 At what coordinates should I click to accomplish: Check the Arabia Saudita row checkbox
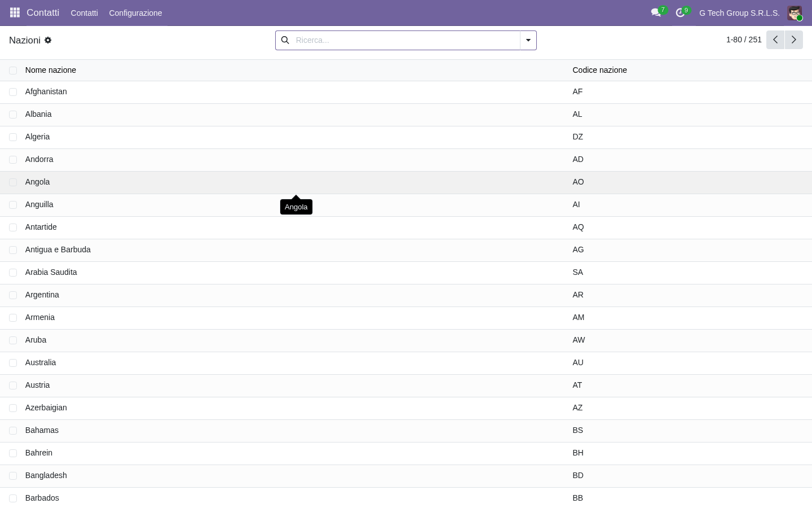[x=13, y=273]
